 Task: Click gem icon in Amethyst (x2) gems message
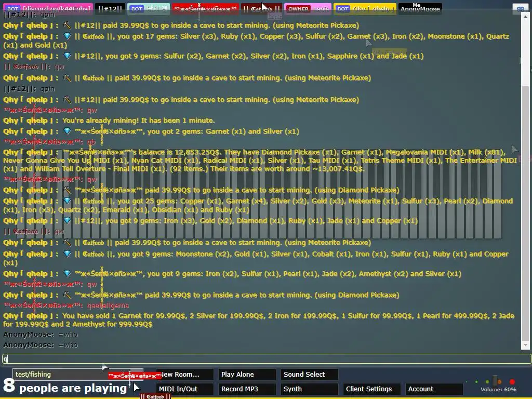[x=67, y=273]
